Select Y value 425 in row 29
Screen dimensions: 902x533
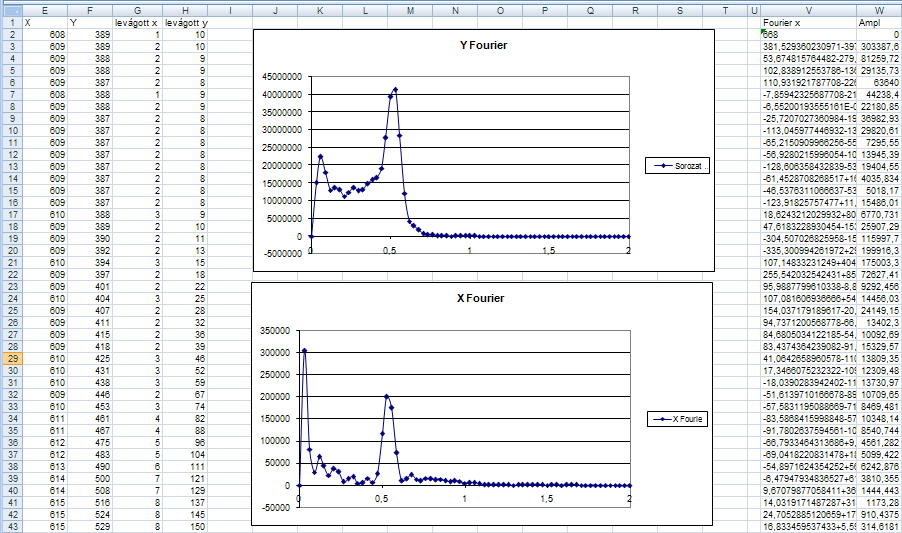90,358
